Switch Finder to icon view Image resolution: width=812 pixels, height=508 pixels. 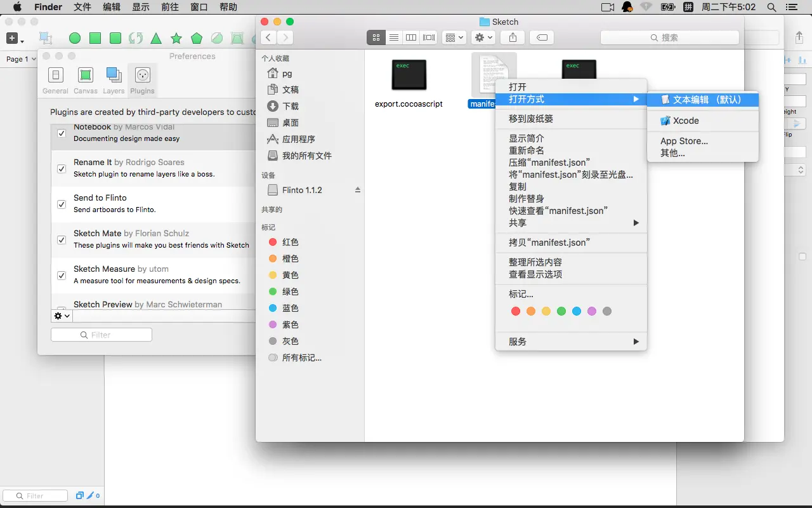[x=376, y=37]
